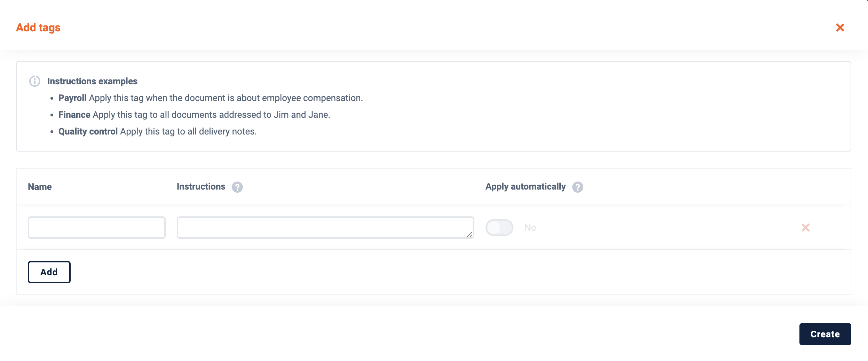Click the textarea resize handle corner

[469, 234]
